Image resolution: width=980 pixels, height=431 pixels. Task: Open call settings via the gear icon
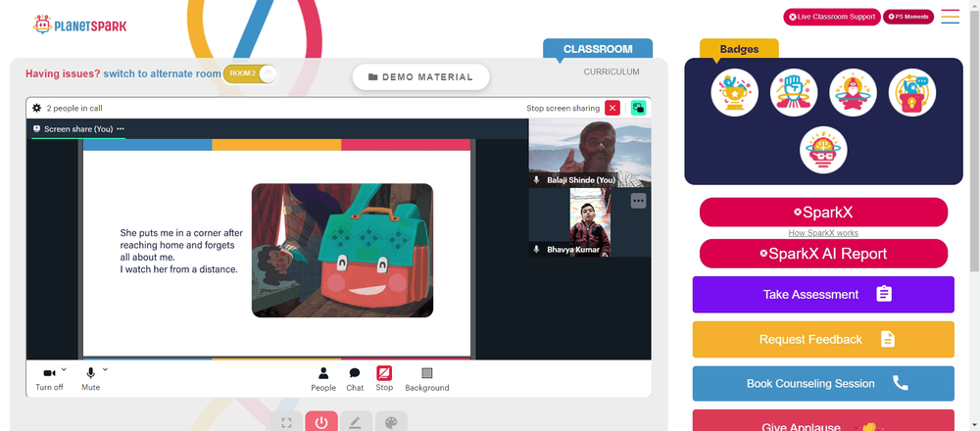pos(37,108)
